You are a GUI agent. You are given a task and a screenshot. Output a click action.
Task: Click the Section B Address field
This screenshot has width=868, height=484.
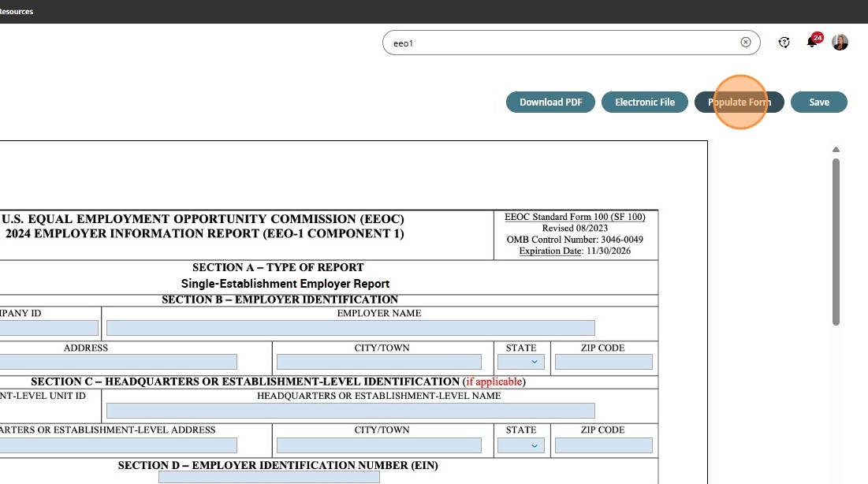(118, 362)
